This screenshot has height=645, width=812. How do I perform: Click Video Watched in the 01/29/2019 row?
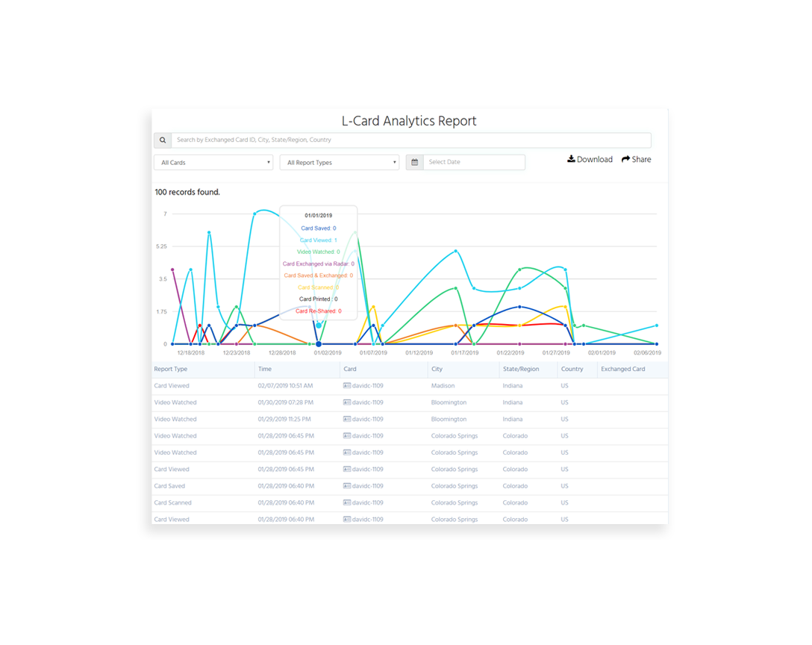pos(175,419)
